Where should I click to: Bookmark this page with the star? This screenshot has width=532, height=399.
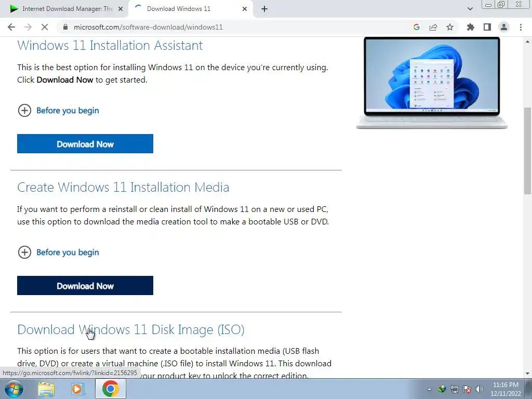pyautogui.click(x=450, y=27)
